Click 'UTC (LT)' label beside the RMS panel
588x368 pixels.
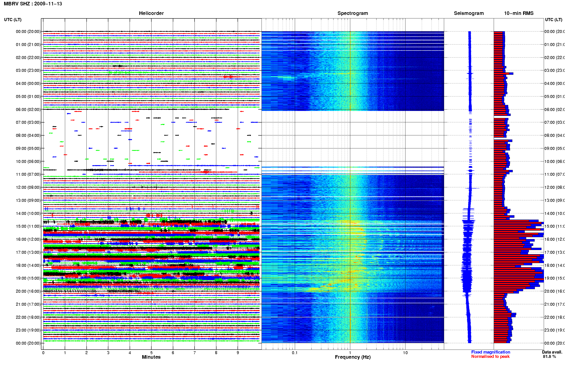tap(553, 19)
